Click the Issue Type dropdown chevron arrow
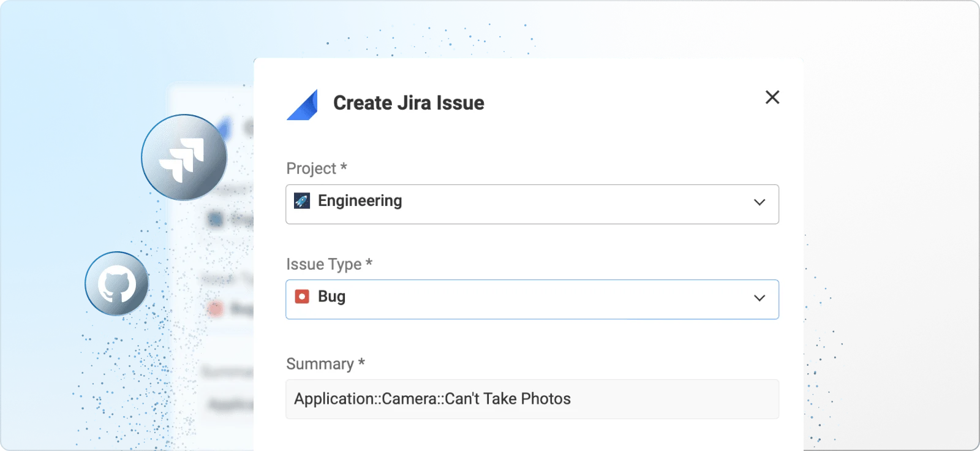The height and width of the screenshot is (451, 980). pos(759,298)
